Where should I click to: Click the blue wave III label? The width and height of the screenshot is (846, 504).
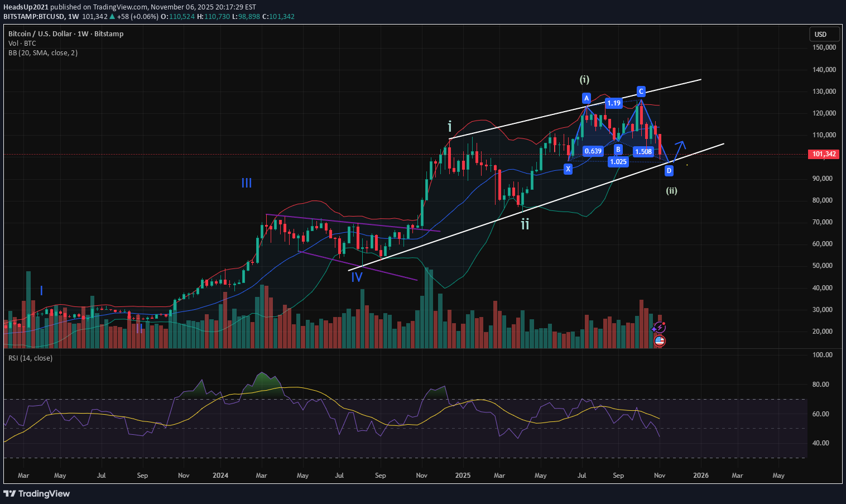pyautogui.click(x=247, y=183)
